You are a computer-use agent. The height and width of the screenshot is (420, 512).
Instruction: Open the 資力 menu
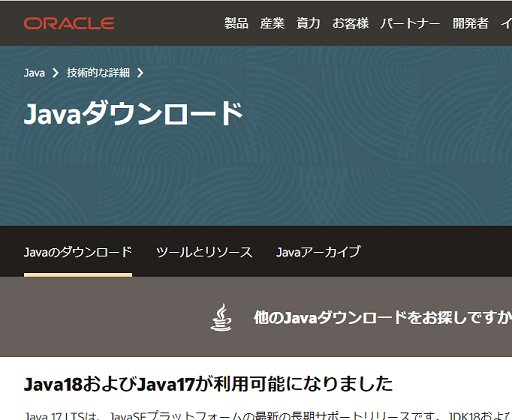[x=308, y=23]
